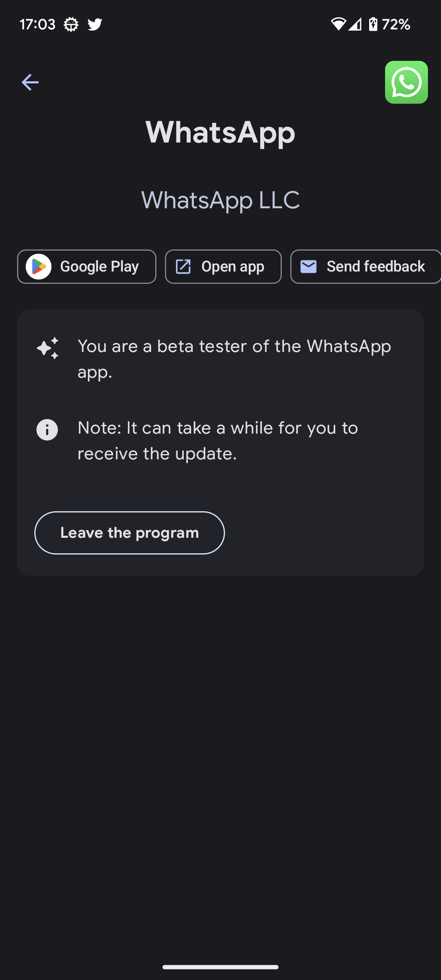Tap the green WhatsApp app icon
The image size is (441, 980).
click(406, 82)
